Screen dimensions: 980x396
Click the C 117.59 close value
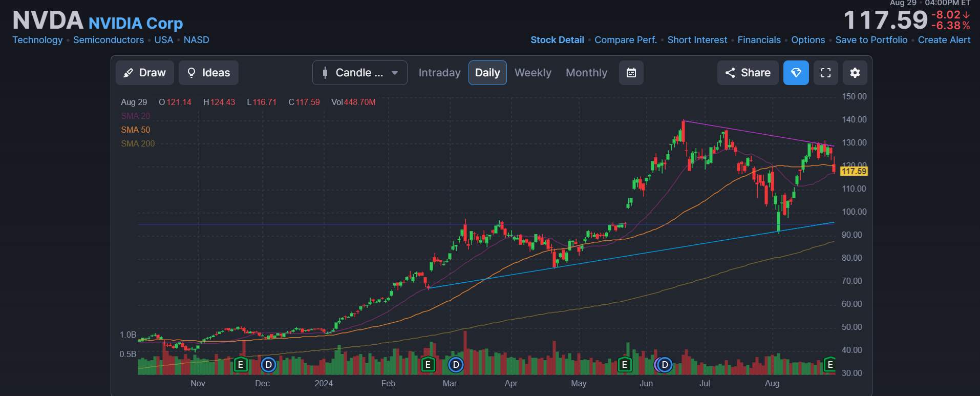point(304,102)
